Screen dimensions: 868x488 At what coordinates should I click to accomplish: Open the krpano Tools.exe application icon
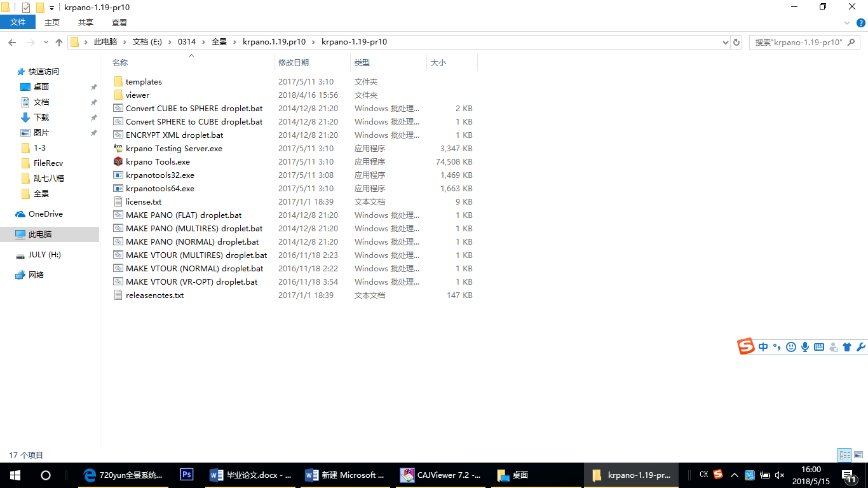118,161
